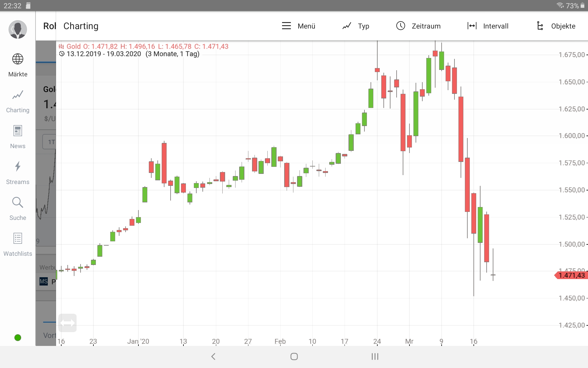Viewport: 588px width, 368px height.
Task: Select the Charting sidebar icon
Action: pos(18,95)
